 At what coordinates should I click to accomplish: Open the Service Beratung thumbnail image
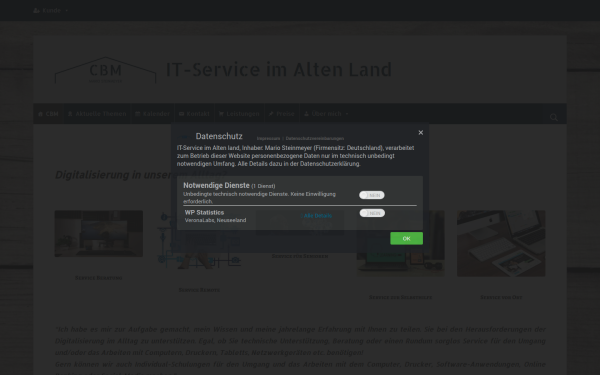99,233
